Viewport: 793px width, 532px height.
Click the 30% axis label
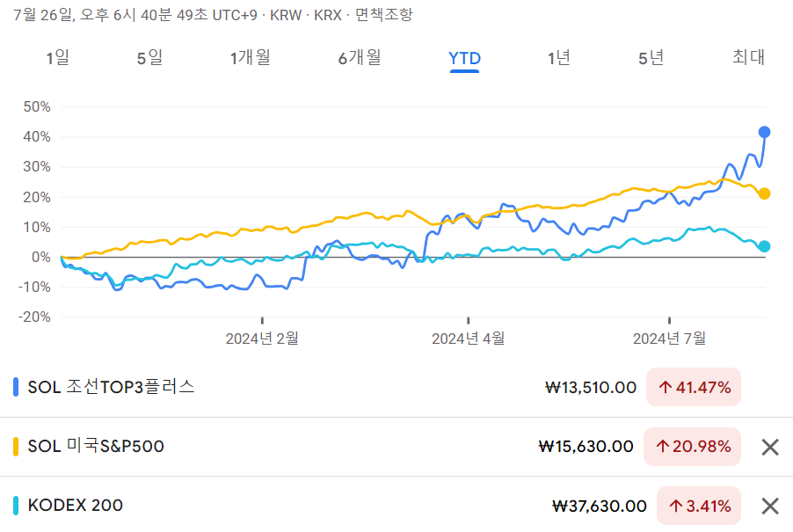(x=37, y=166)
